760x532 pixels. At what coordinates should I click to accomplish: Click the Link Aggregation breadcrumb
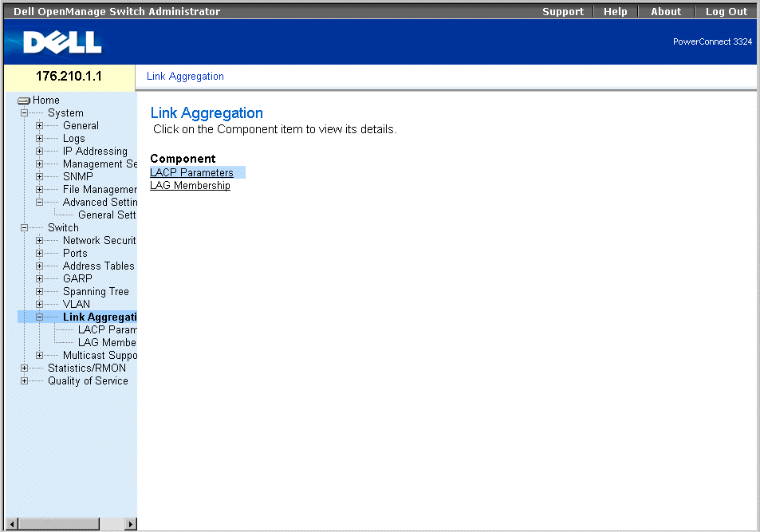(x=185, y=76)
